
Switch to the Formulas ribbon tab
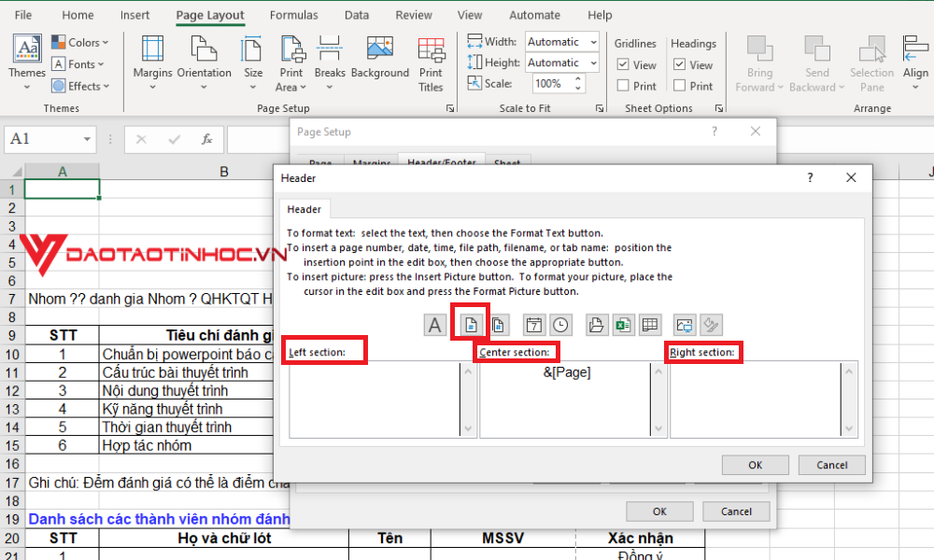[294, 15]
